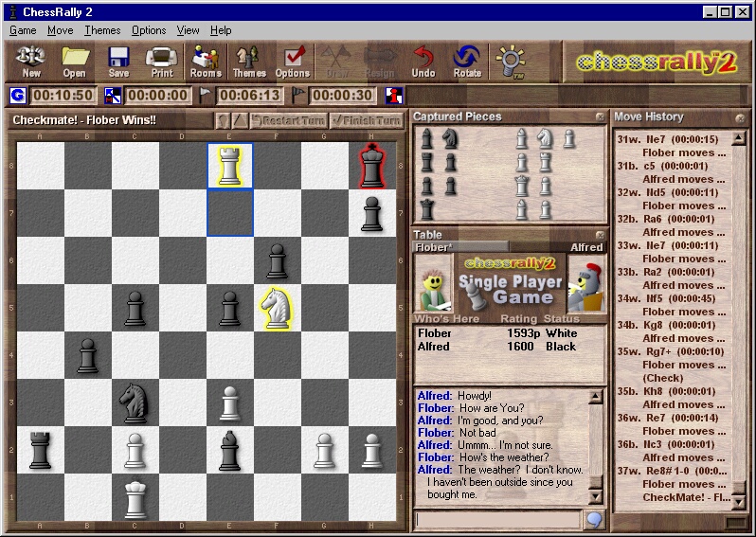Click the 'Single Player Game' banner
The width and height of the screenshot is (756, 537).
click(510, 289)
